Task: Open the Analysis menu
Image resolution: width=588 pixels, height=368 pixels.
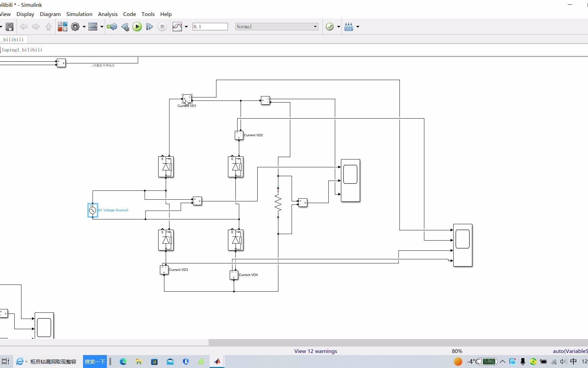Action: 108,14
